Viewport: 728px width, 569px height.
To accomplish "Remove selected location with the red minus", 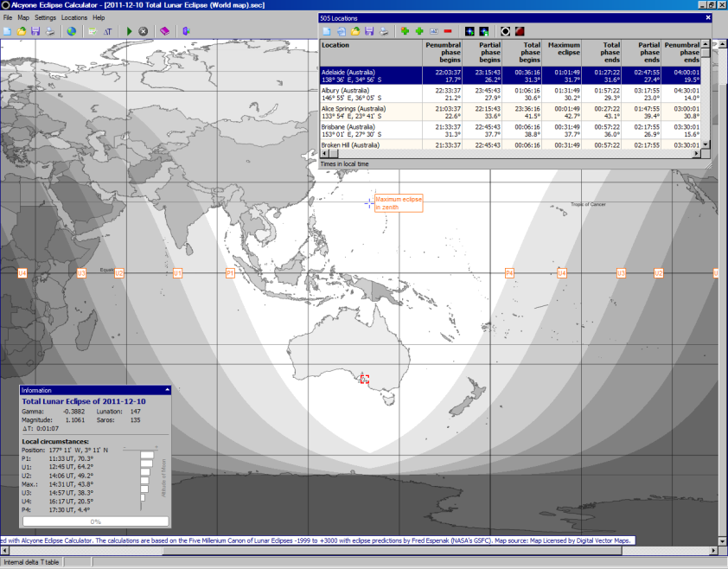I will point(448,32).
